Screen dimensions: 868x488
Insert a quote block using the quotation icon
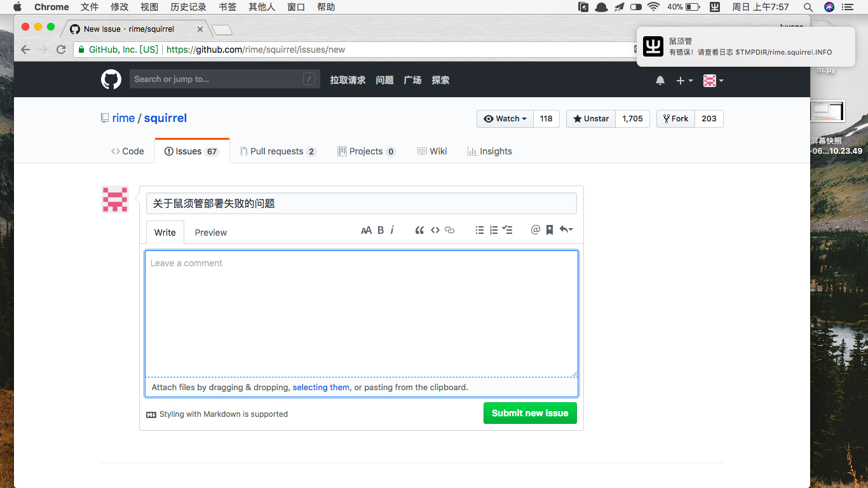click(x=419, y=230)
